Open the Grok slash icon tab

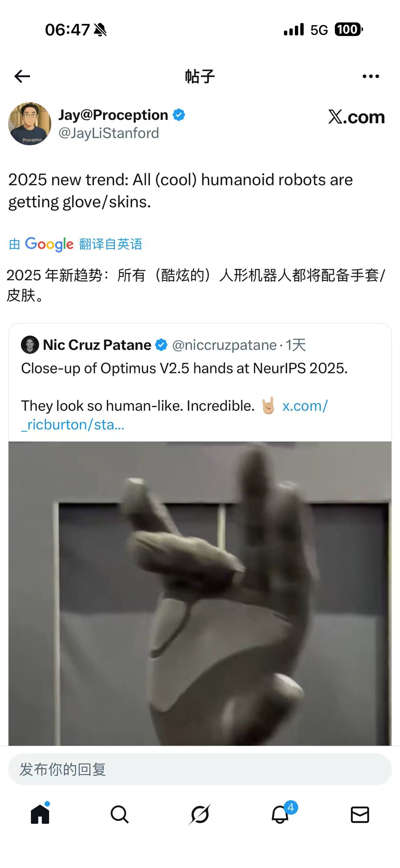[200, 814]
